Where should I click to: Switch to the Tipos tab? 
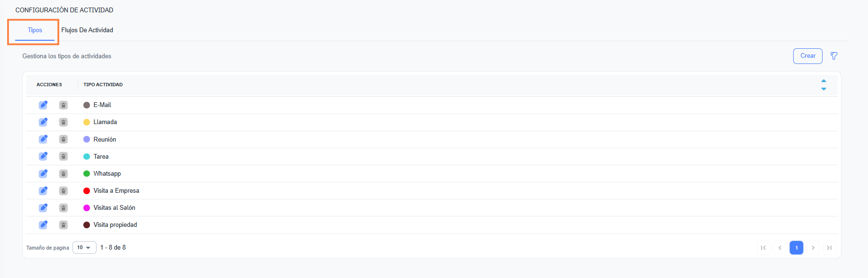[35, 30]
